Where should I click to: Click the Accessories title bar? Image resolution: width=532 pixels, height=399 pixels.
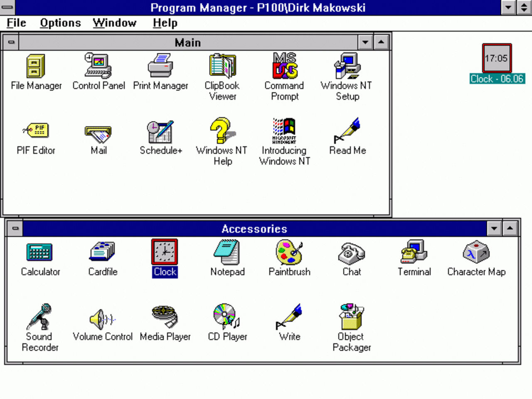click(254, 229)
